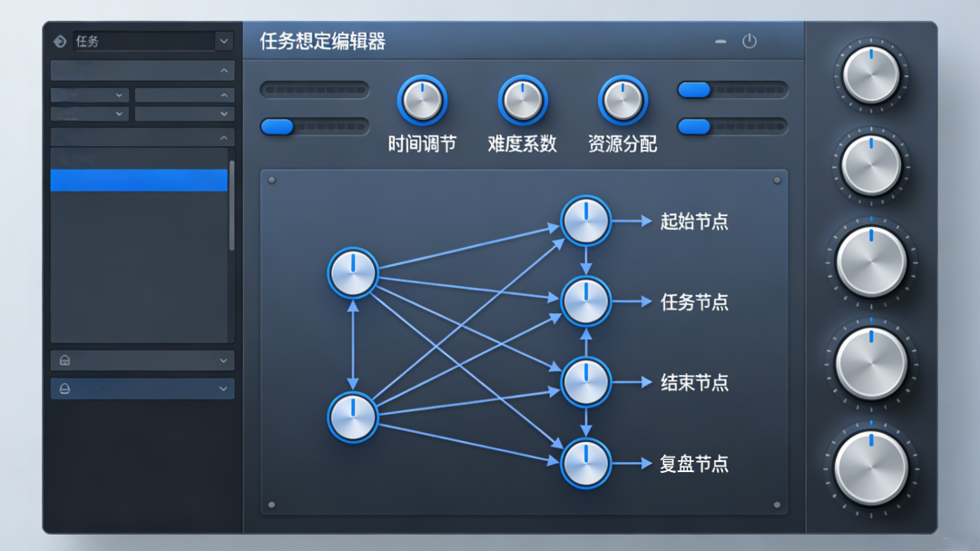The width and height of the screenshot is (980, 551).
Task: Minimize the 任务想定编辑器 window
Action: pos(720,41)
